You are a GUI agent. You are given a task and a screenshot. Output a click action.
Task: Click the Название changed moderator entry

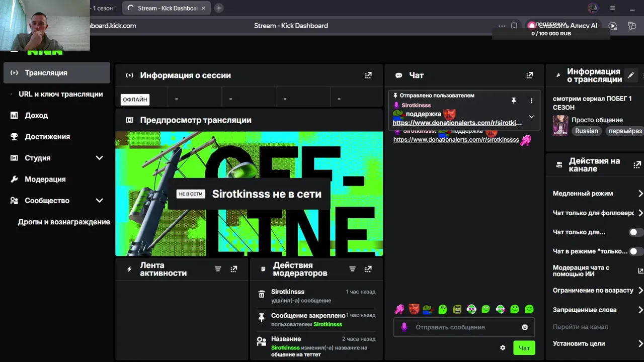tap(316, 346)
